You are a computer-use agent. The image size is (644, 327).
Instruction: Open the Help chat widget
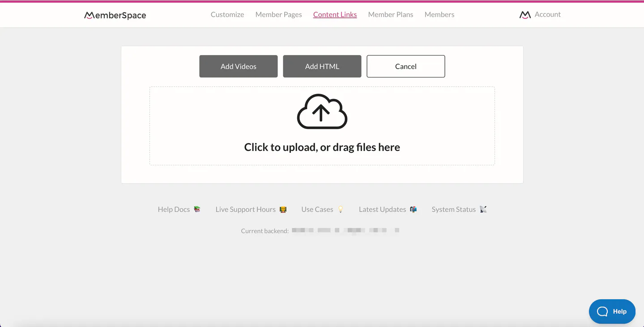tap(612, 311)
